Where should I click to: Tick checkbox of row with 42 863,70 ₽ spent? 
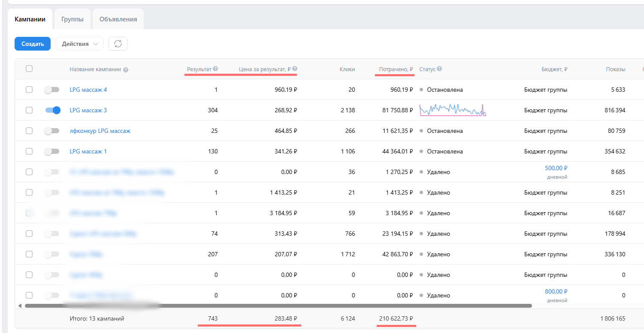pos(29,254)
